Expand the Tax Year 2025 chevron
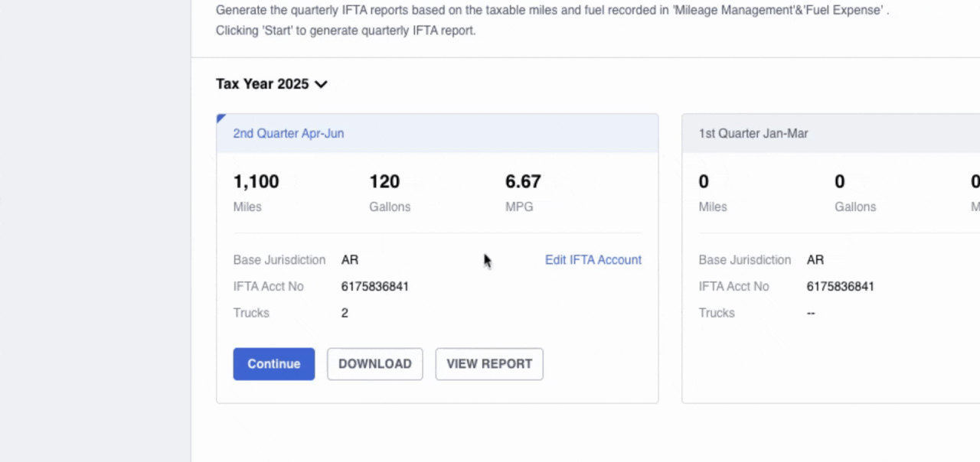Screen dimensions: 980x462 coord(322,84)
